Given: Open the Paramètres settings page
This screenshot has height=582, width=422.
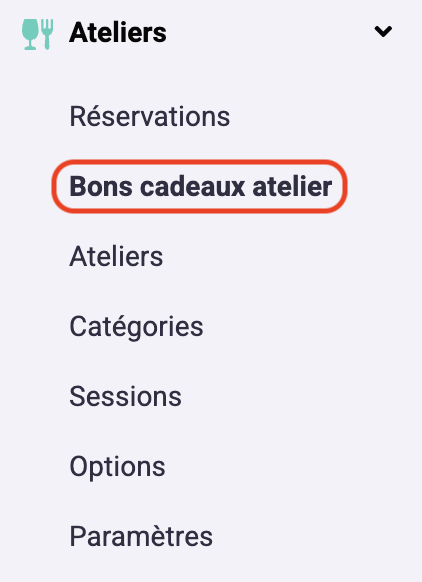Looking at the screenshot, I should [x=141, y=536].
